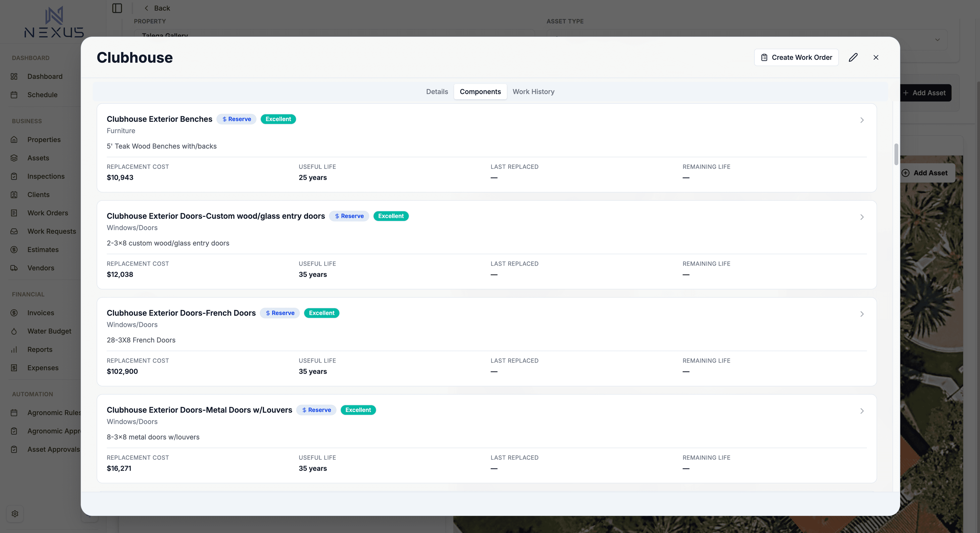This screenshot has width=980, height=533.
Task: Open the Asset Type dropdown
Action: pos(937,40)
